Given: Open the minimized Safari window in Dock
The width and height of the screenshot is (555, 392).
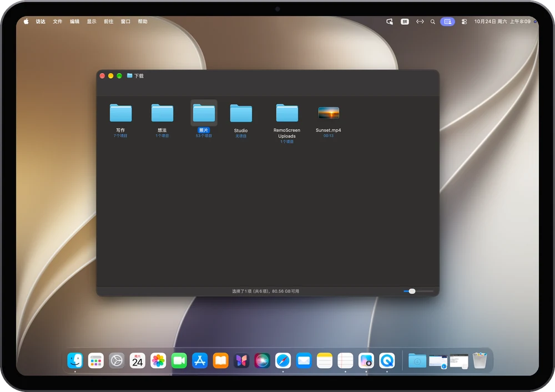Looking at the screenshot, I should [438, 362].
